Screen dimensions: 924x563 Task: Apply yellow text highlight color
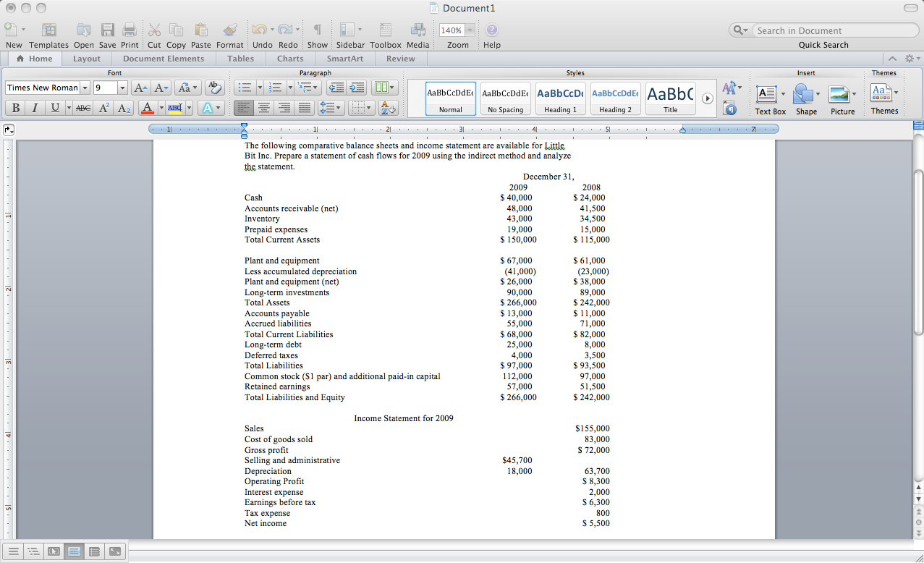coord(175,108)
